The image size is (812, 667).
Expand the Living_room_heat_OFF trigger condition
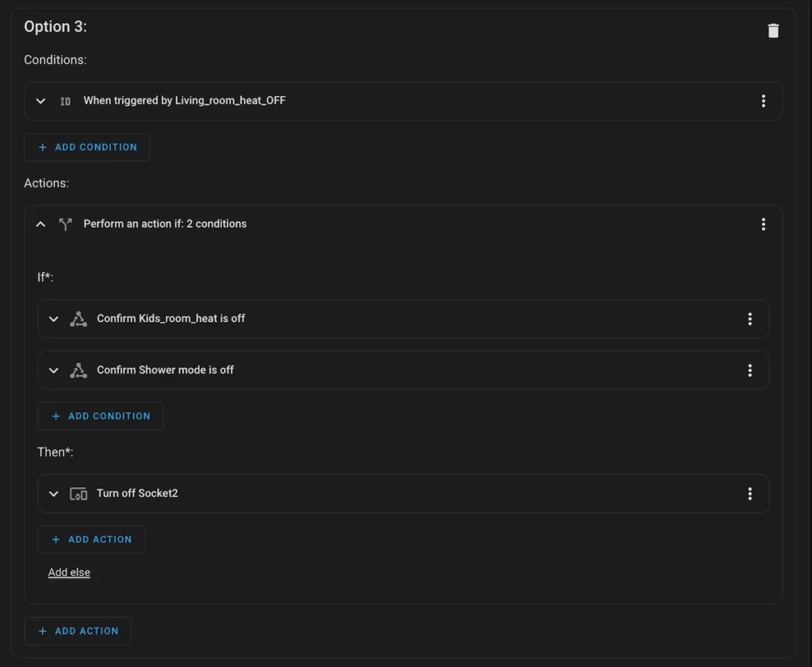coord(41,101)
